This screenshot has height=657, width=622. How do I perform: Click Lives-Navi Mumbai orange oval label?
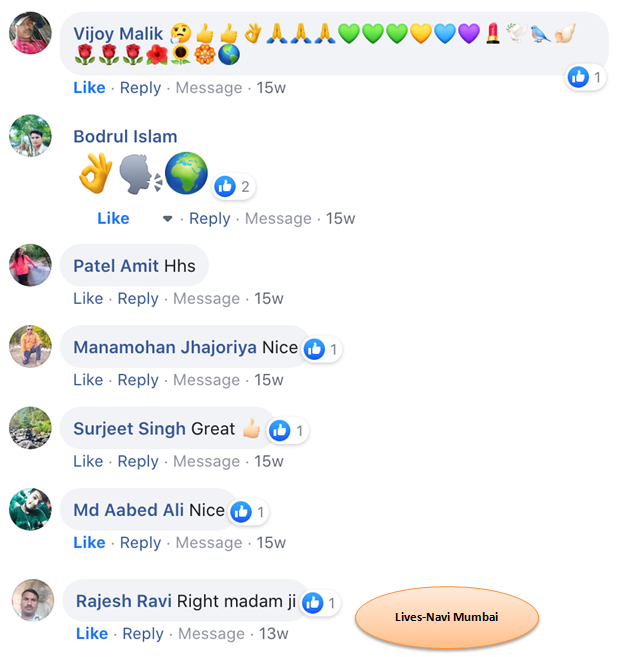(447, 617)
